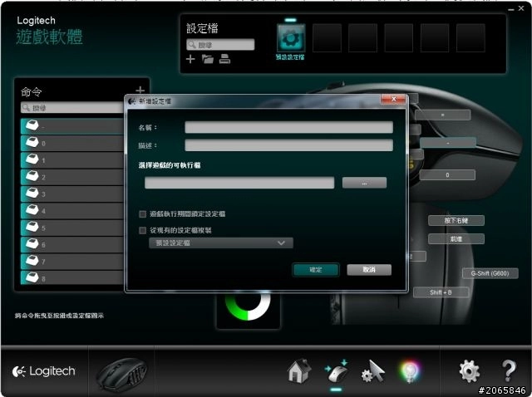Click the Logitech logo in bottom bar
The image size is (532, 397).
tap(43, 371)
